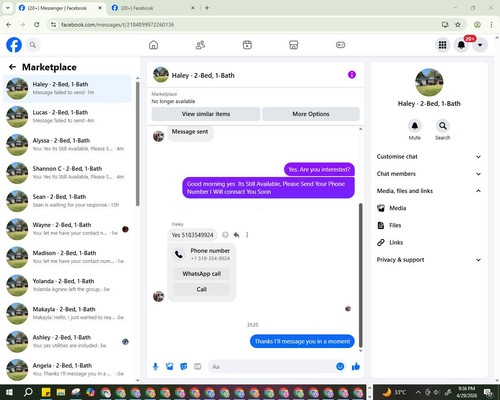Open the Lucas - 2-Bed, 1-Bath conversation
500x400 pixels.
(67, 117)
